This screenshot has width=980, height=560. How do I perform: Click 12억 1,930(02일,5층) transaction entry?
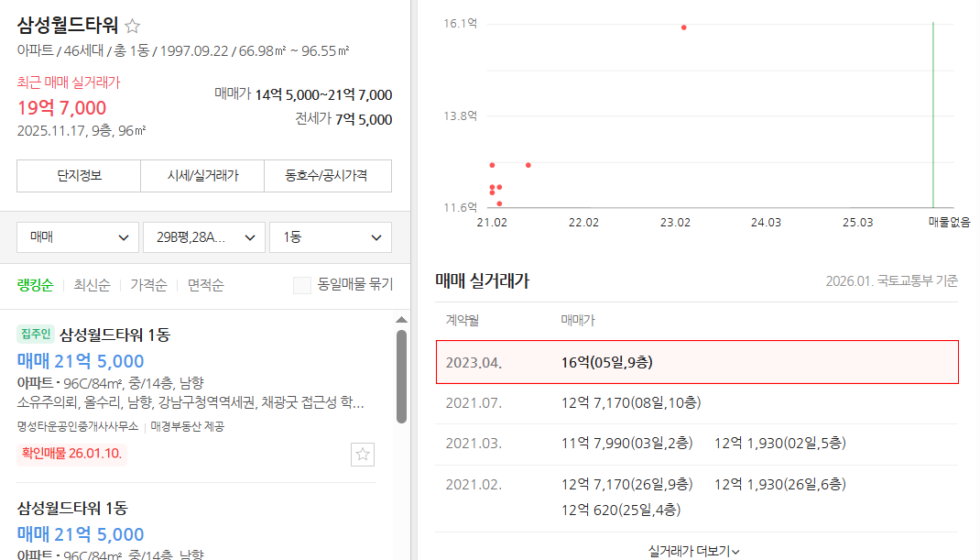[x=780, y=443]
